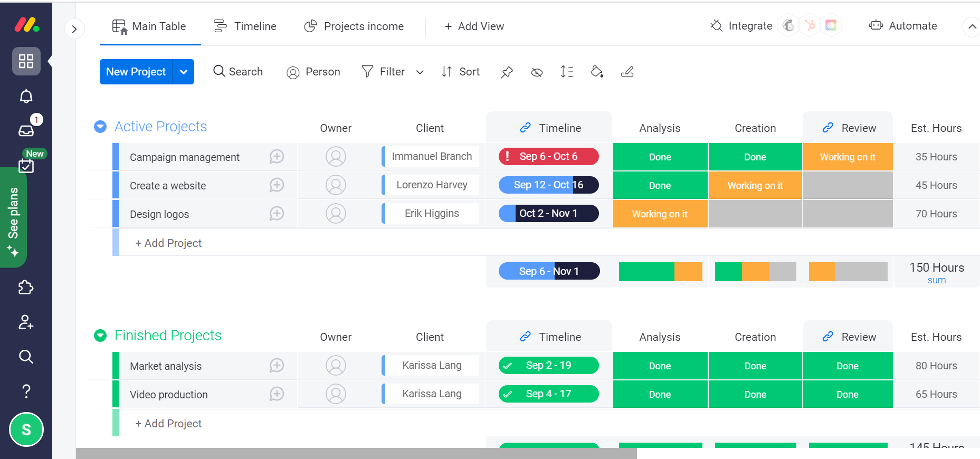980x459 pixels.
Task: Open the Integrate menu
Action: click(x=741, y=26)
